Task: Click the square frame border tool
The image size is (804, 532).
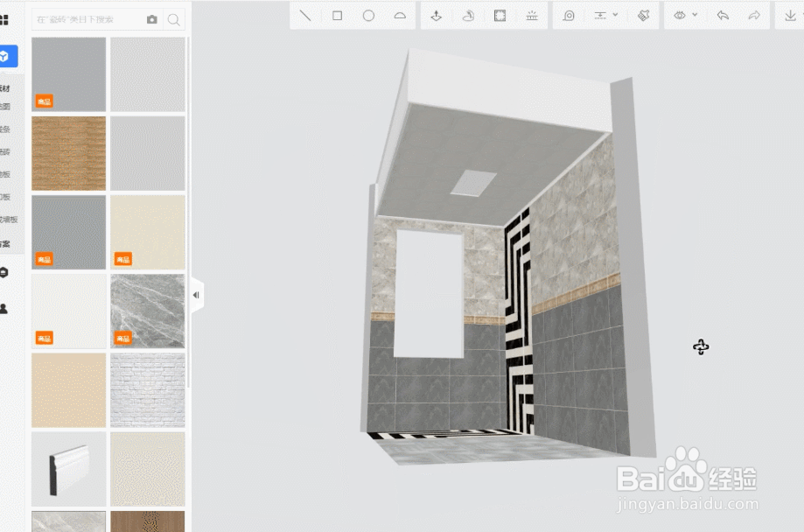Action: coord(500,16)
